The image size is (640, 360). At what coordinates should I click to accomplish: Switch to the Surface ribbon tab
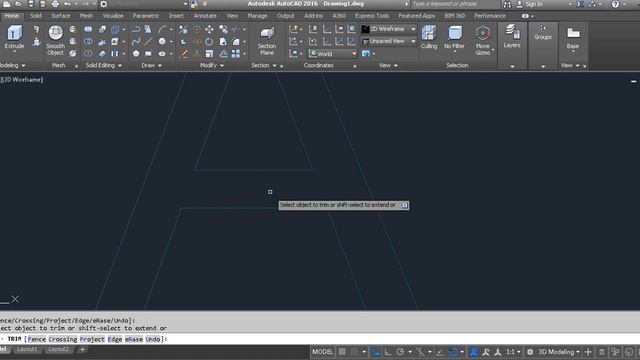coord(61,16)
